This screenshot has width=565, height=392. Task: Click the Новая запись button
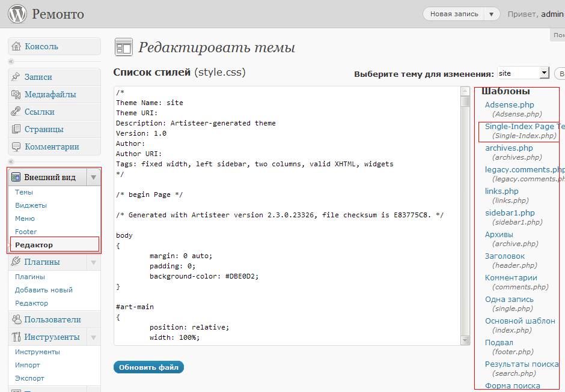(454, 14)
